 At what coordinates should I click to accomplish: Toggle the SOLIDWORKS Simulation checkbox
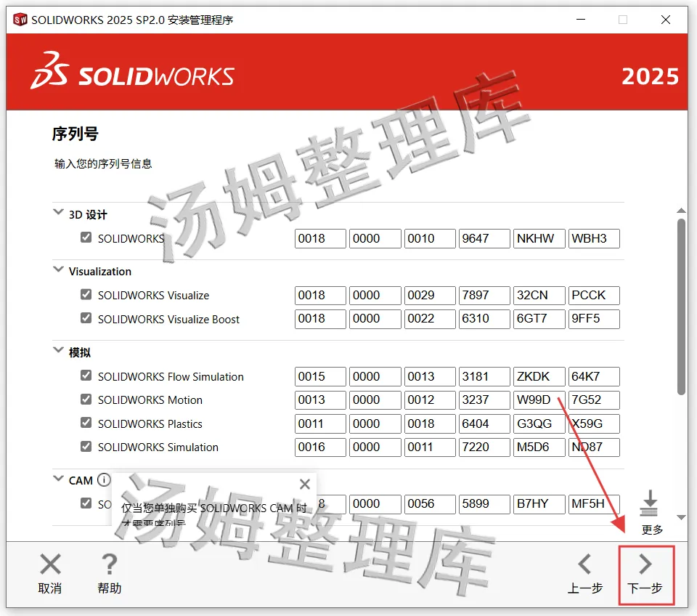86,447
